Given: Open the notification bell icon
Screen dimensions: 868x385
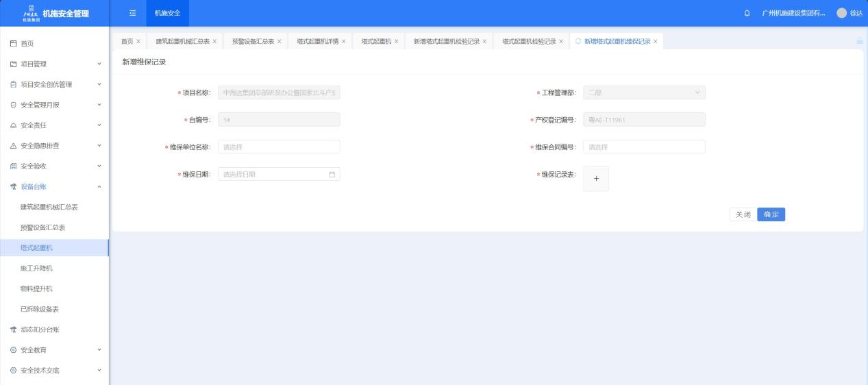Looking at the screenshot, I should click(x=747, y=14).
